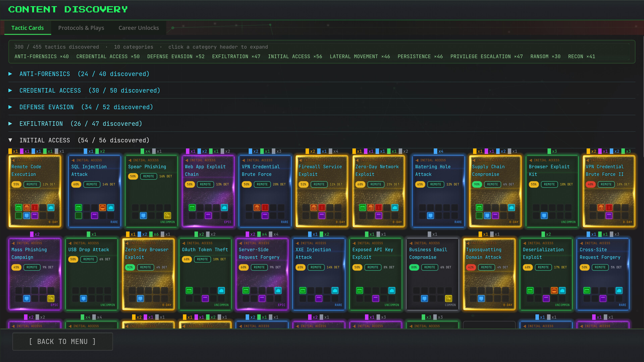Click the PRIVILEGE ESCALATION ×47 summary label
644x362 pixels.
[x=486, y=57]
